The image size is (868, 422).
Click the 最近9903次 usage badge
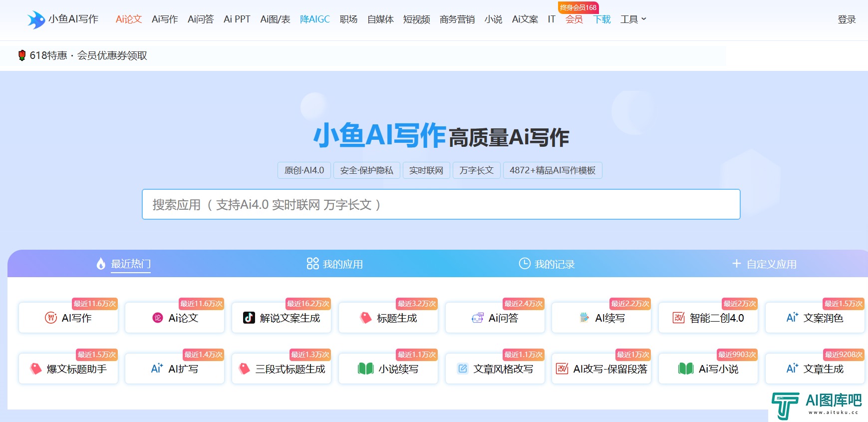737,355
